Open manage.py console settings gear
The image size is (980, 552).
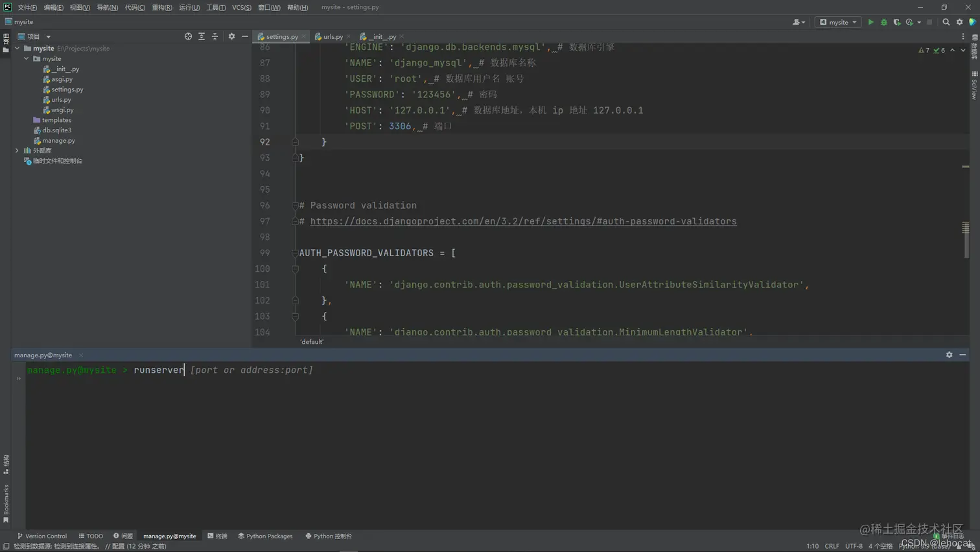tap(950, 355)
